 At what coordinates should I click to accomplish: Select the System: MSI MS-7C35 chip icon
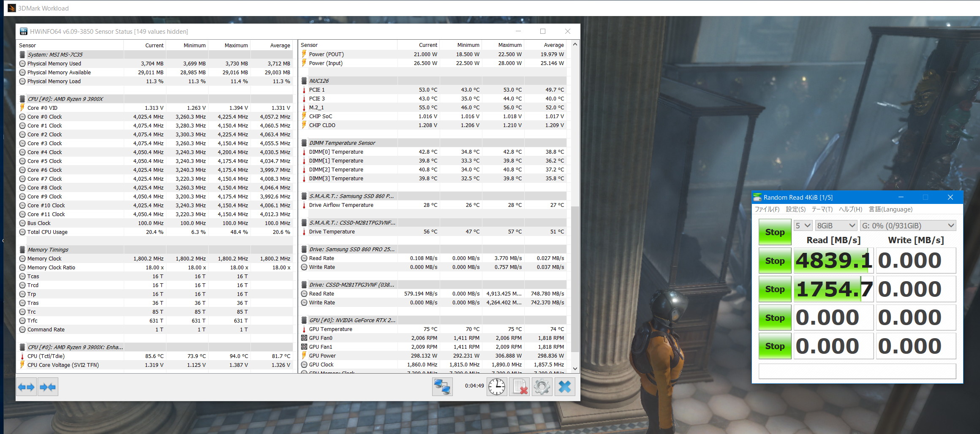pyautogui.click(x=22, y=54)
